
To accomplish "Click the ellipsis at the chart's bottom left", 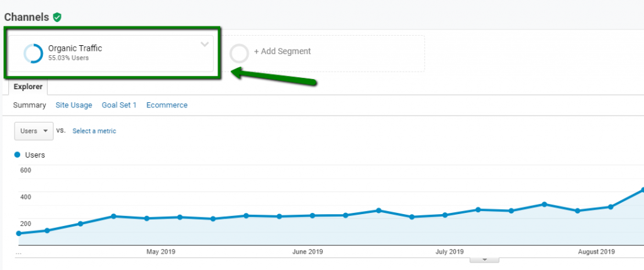I will 19,252.
